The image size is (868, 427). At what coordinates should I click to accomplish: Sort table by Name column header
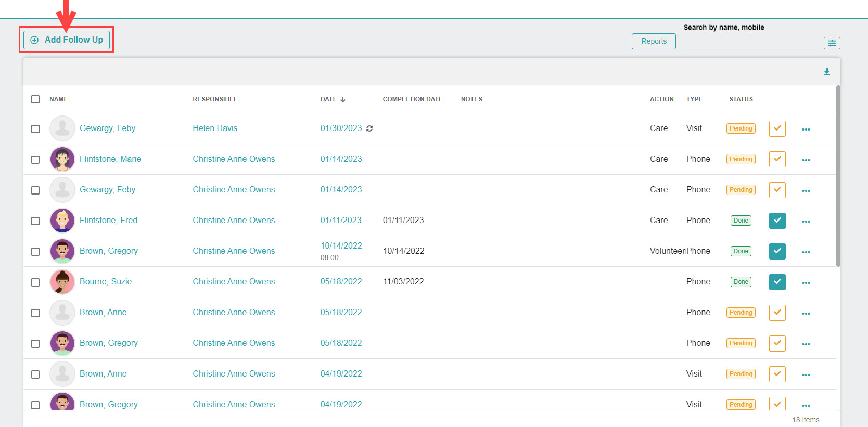click(58, 99)
